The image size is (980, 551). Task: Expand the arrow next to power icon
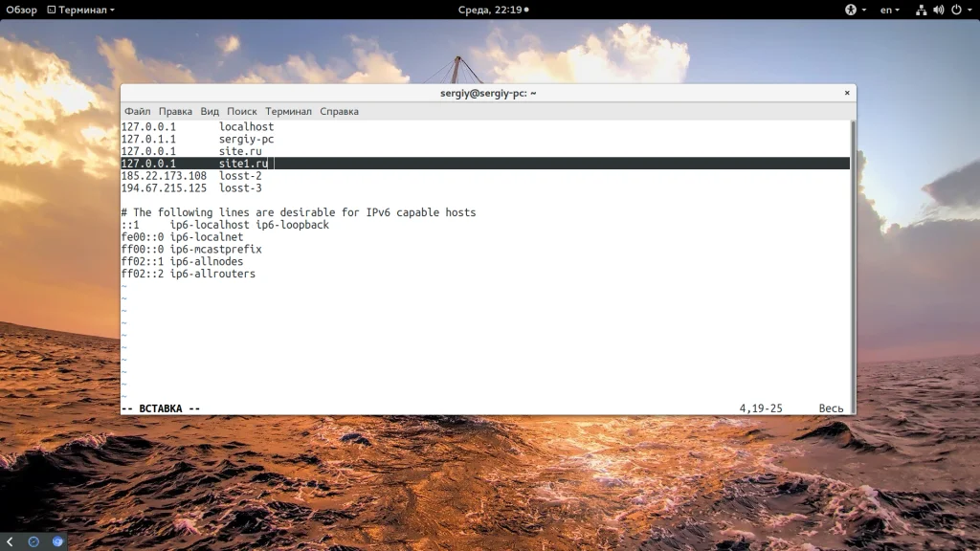[969, 10]
